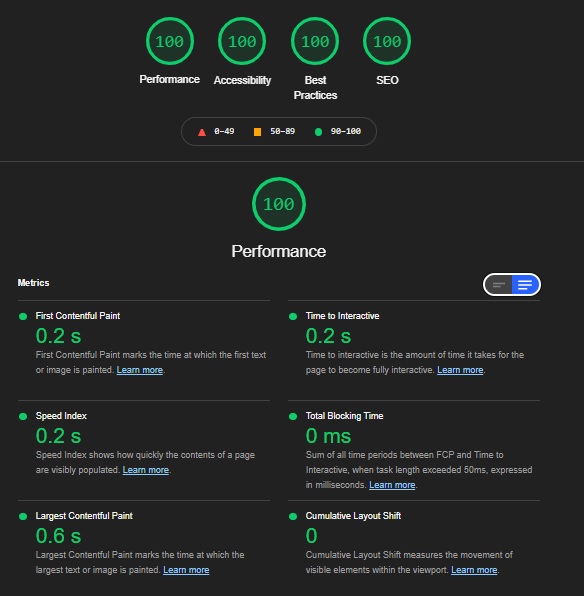This screenshot has width=584, height=596.
Task: Click the red triangle 0–49 legend icon
Action: (202, 132)
